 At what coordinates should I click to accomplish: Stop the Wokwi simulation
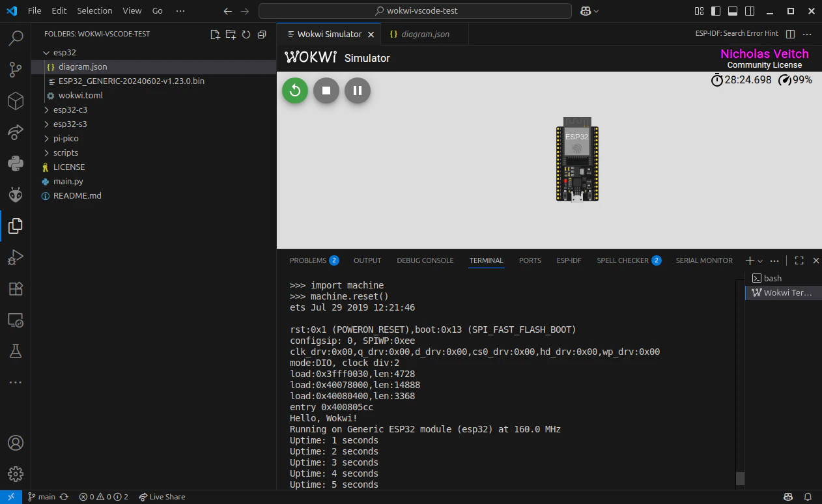coord(326,91)
